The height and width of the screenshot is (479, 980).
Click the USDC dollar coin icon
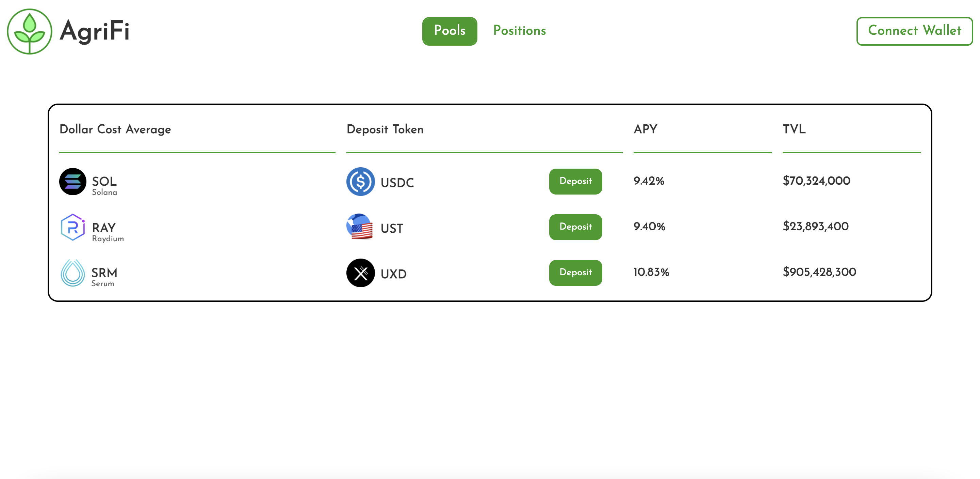360,182
